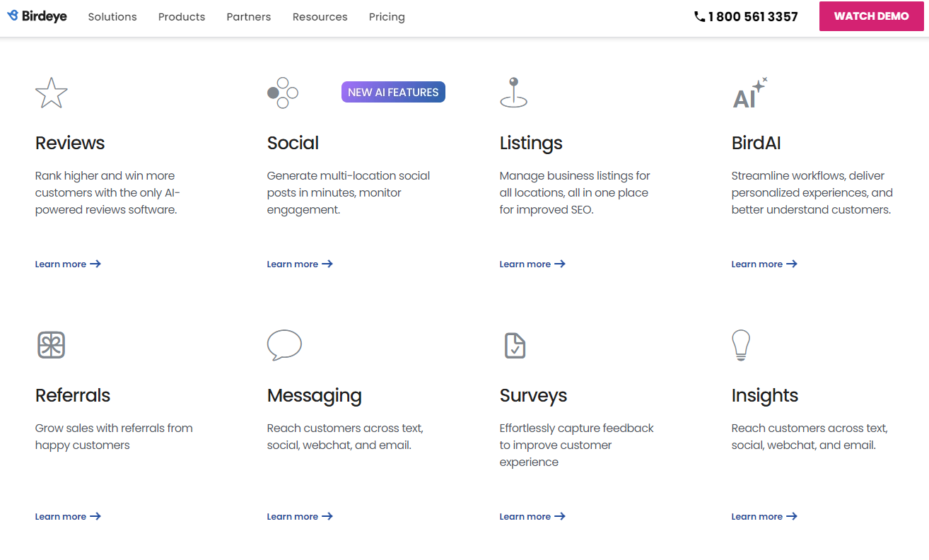The height and width of the screenshot is (560, 929).
Task: Follow Learn more link under BirdAI
Action: point(764,264)
